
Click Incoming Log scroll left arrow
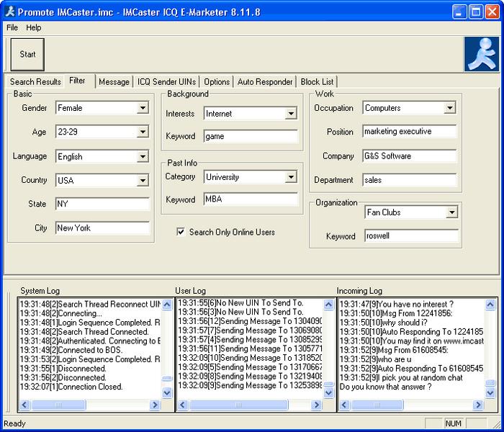click(x=345, y=405)
